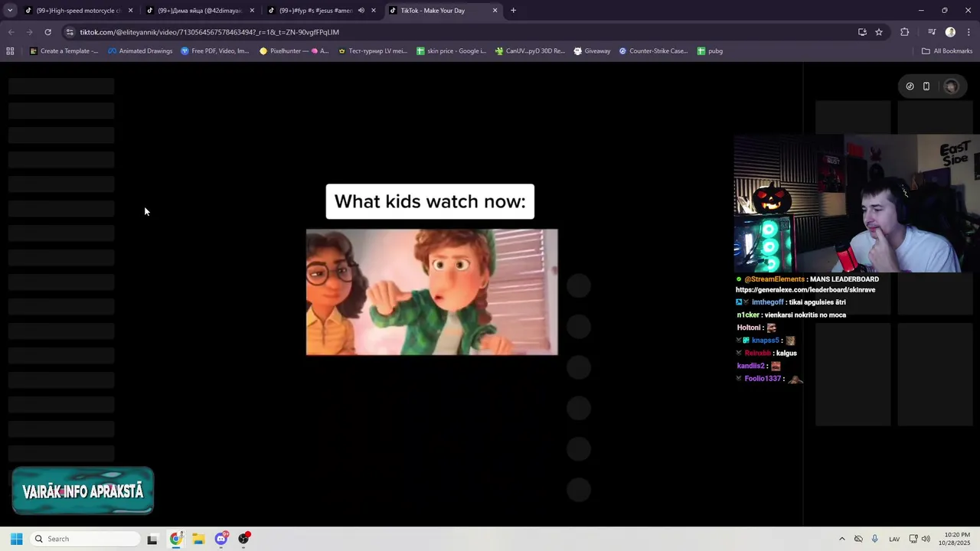The image size is (980, 551).
Task: Go back to previous page
Action: 11,32
